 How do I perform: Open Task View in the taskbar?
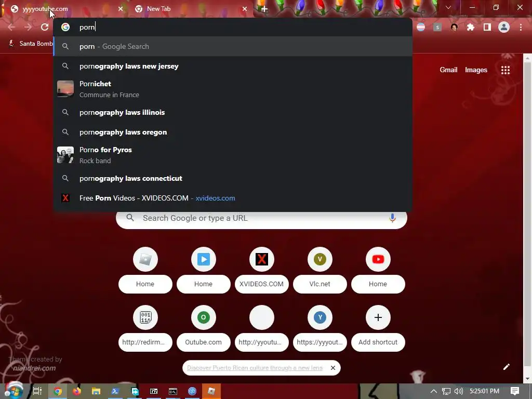pos(37,391)
